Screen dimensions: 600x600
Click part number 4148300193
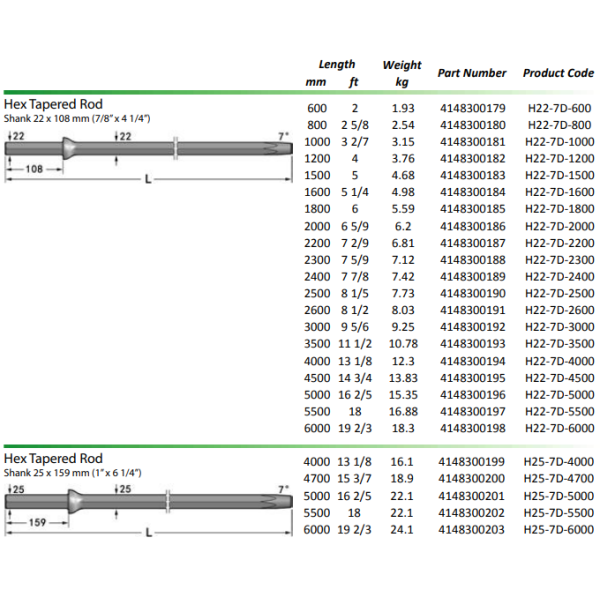(x=473, y=344)
